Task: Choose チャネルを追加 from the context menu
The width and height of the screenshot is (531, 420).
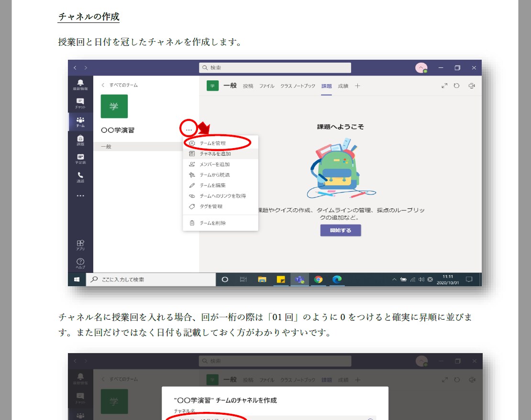Action: point(215,154)
